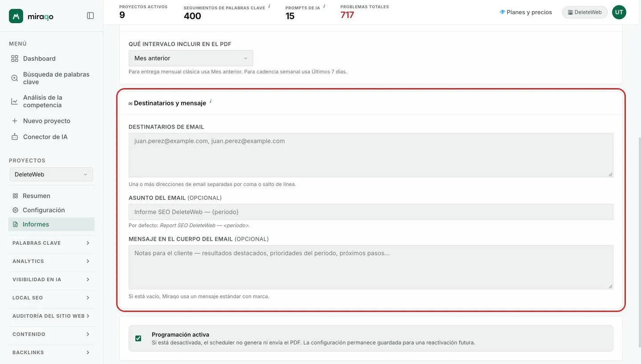Click the info icon beside Prompts de IA
641x364 pixels.
coord(324,6)
